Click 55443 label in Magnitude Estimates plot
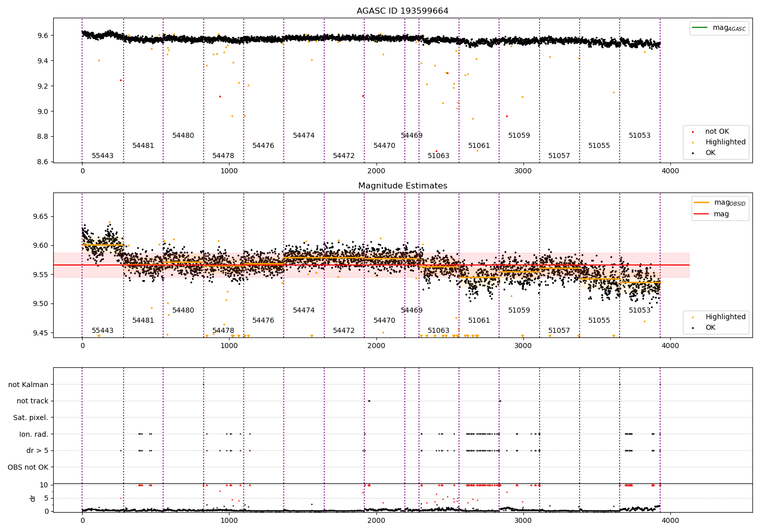Image resolution: width=760 pixels, height=532 pixels. click(x=102, y=331)
